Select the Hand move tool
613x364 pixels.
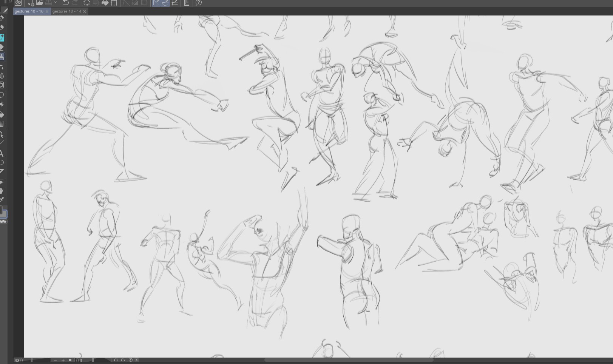tap(2, 191)
